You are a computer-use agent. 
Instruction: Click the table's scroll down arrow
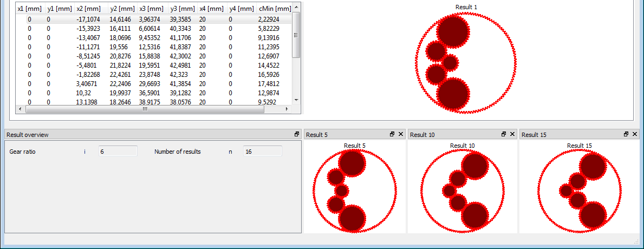coord(296,100)
